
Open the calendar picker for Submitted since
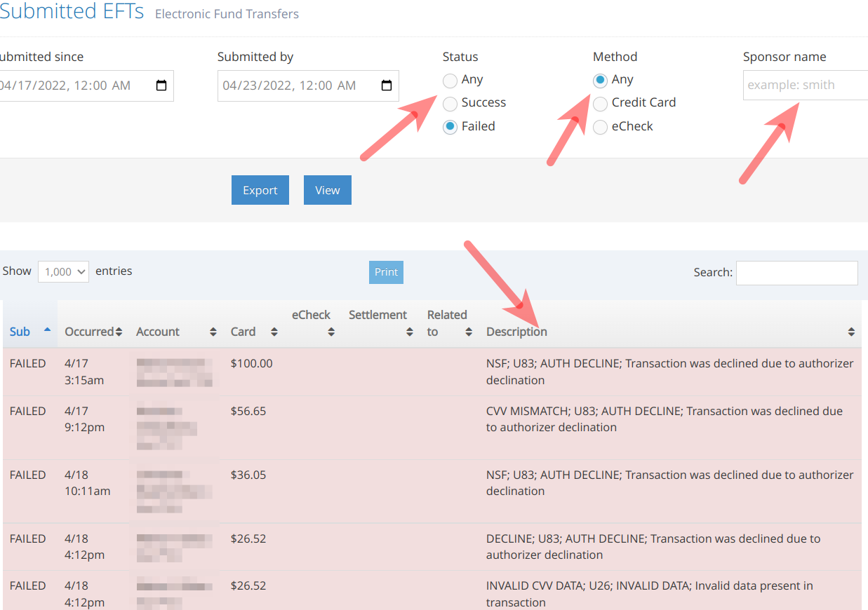[161, 85]
